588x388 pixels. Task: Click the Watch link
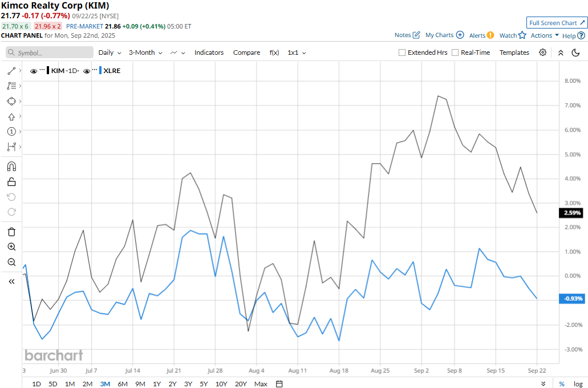pyautogui.click(x=508, y=35)
